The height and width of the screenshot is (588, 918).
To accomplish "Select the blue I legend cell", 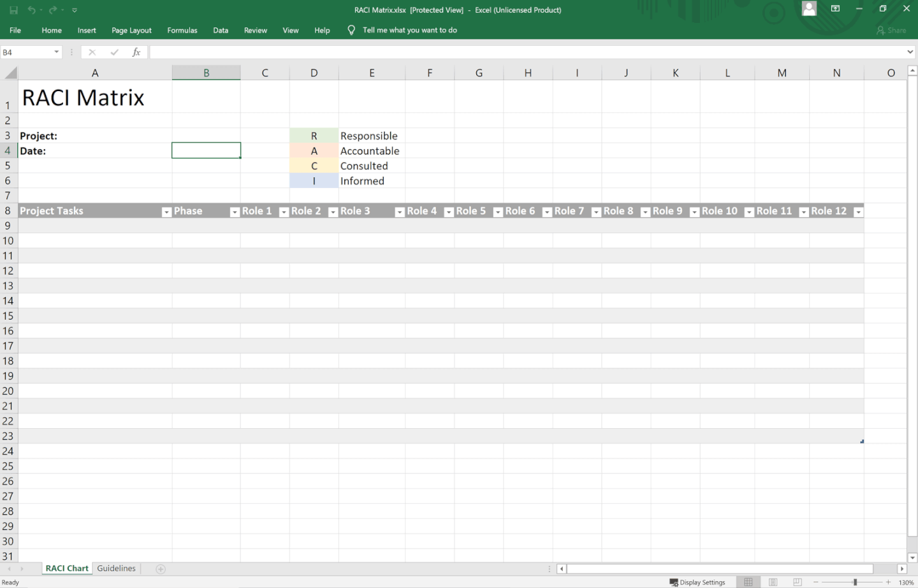I will point(314,181).
